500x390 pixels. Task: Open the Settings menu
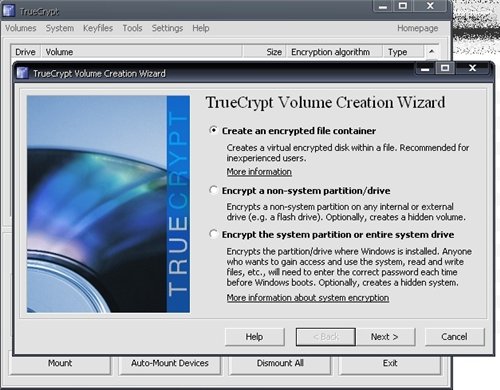click(x=167, y=28)
